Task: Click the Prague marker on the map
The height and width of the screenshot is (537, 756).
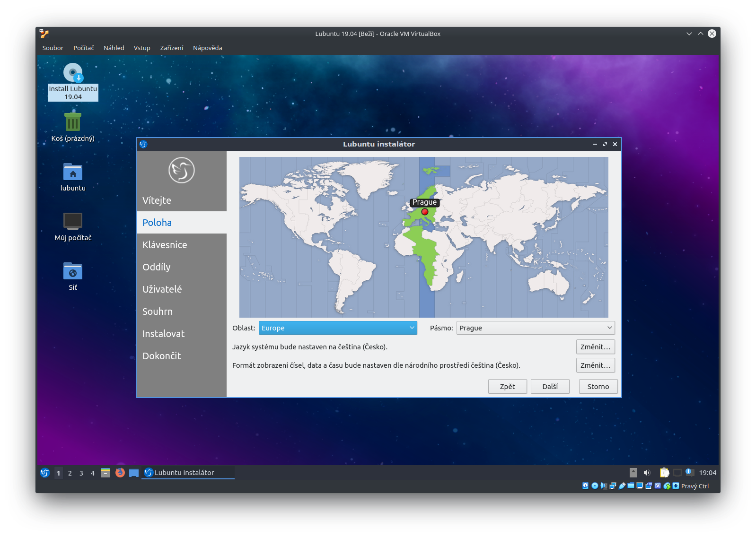Action: (425, 212)
